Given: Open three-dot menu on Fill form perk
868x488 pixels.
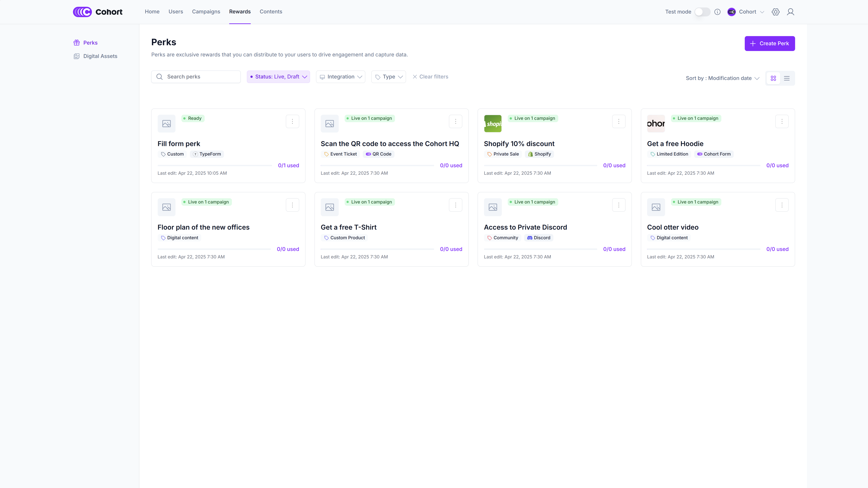Looking at the screenshot, I should (292, 121).
